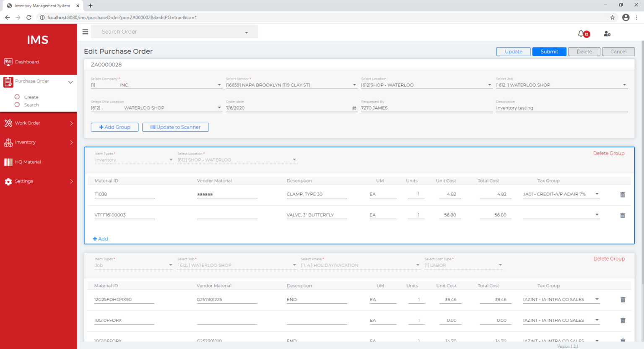
Task: Click Add Group to create a new group
Action: (x=114, y=127)
